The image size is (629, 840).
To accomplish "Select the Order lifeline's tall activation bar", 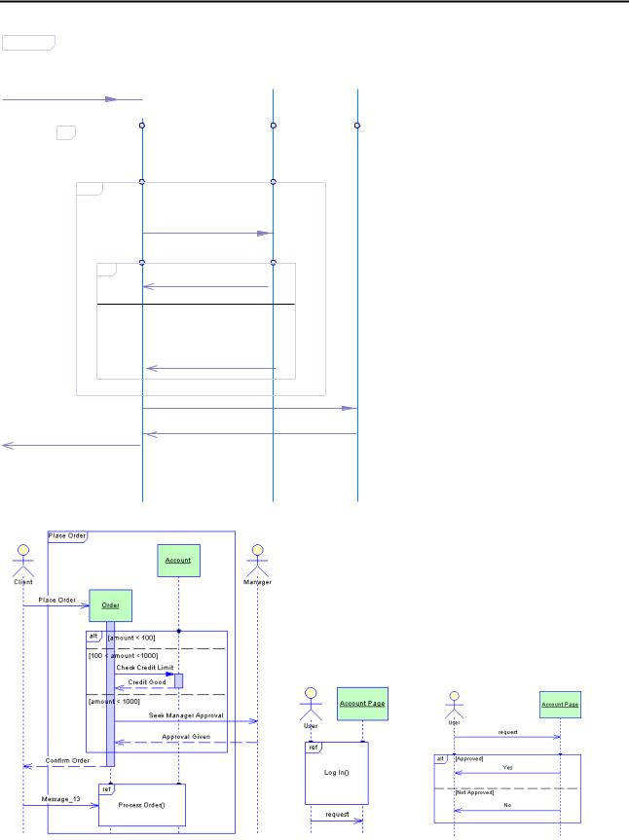I will pos(110,694).
